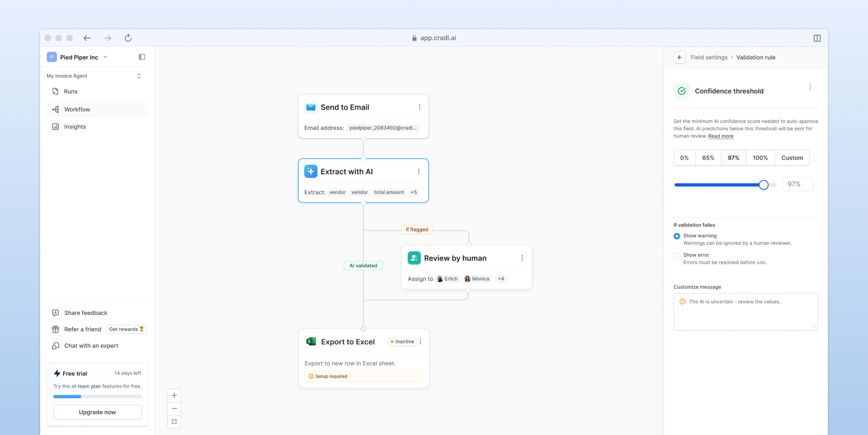
Task: Click the free trial progress bar
Action: (98, 396)
